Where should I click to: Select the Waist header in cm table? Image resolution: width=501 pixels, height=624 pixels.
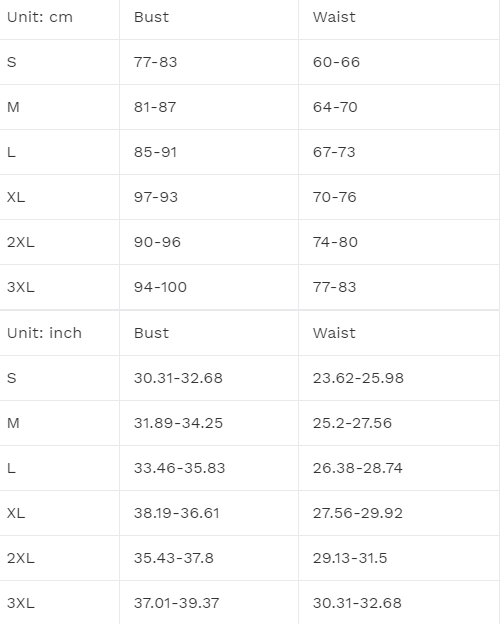click(x=334, y=17)
